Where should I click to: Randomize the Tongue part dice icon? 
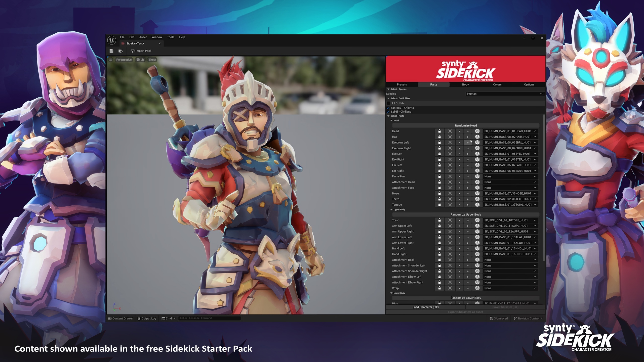[x=477, y=205]
